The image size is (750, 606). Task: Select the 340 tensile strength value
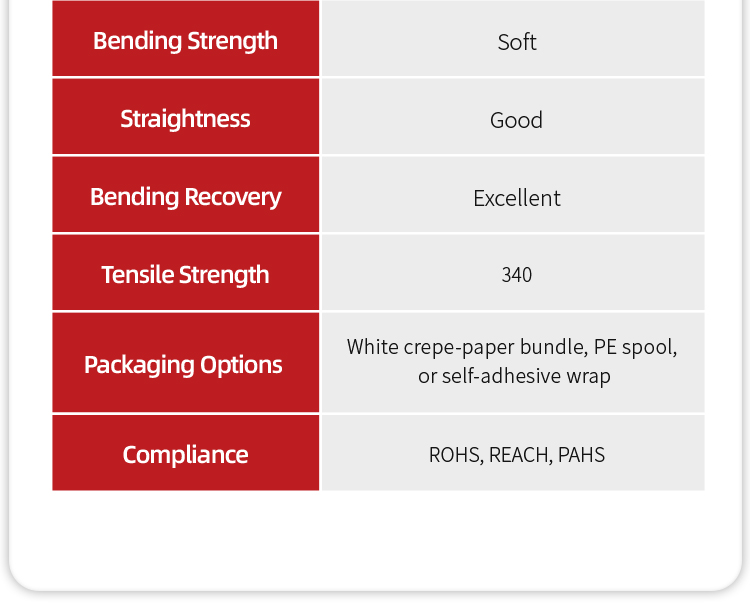pyautogui.click(x=517, y=275)
